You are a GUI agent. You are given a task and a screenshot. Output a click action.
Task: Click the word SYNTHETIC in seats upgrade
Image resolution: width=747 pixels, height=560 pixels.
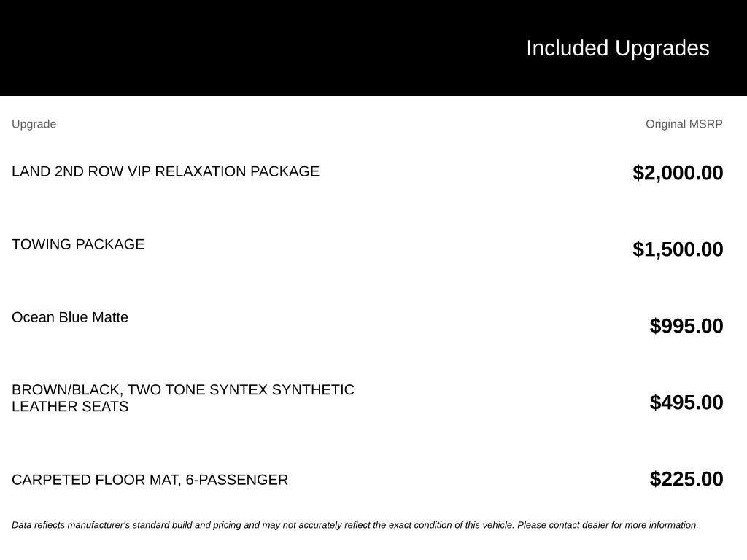(313, 389)
